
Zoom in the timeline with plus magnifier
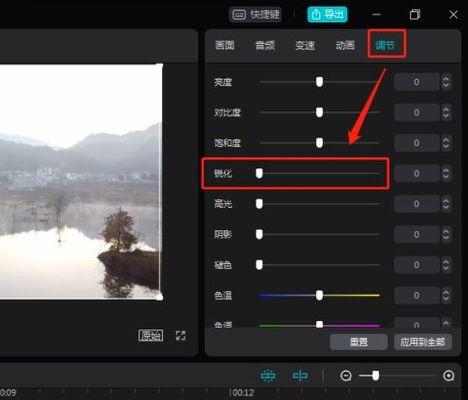449,376
